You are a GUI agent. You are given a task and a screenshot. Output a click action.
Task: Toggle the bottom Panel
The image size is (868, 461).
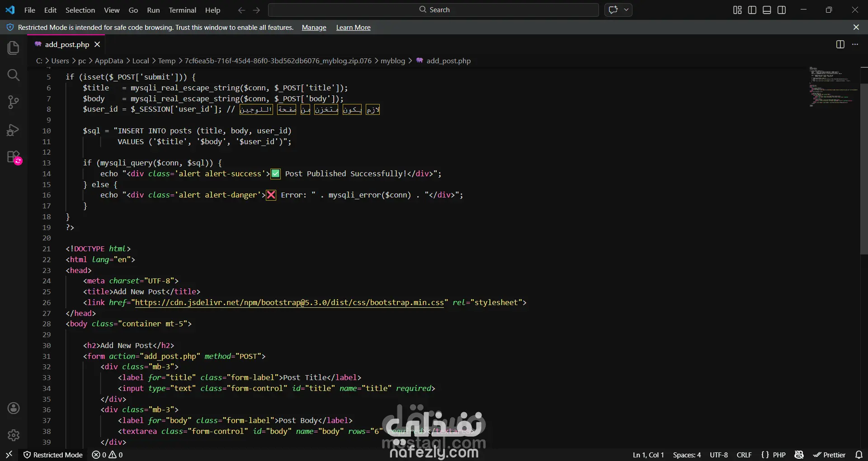click(x=767, y=10)
